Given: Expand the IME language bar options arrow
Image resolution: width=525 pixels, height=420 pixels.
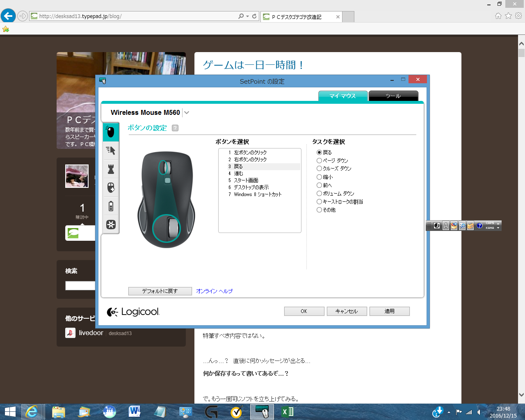Looking at the screenshot, I should point(498,228).
